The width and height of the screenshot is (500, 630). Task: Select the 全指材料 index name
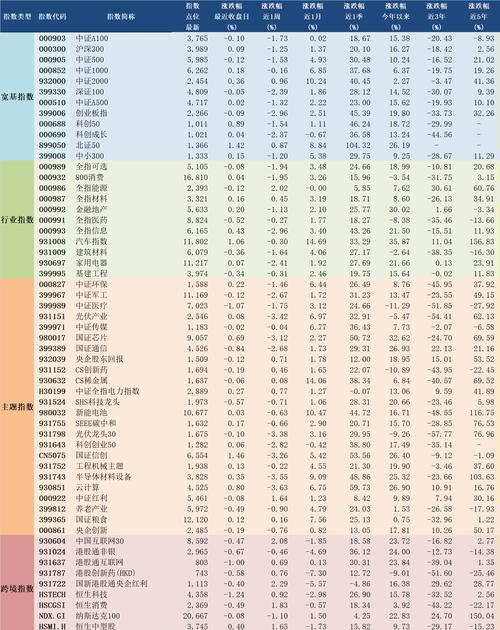(92, 198)
